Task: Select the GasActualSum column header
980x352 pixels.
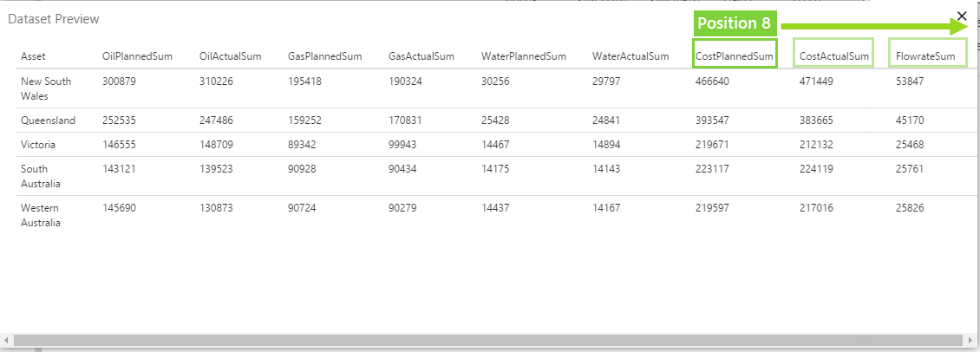Action: coord(421,56)
